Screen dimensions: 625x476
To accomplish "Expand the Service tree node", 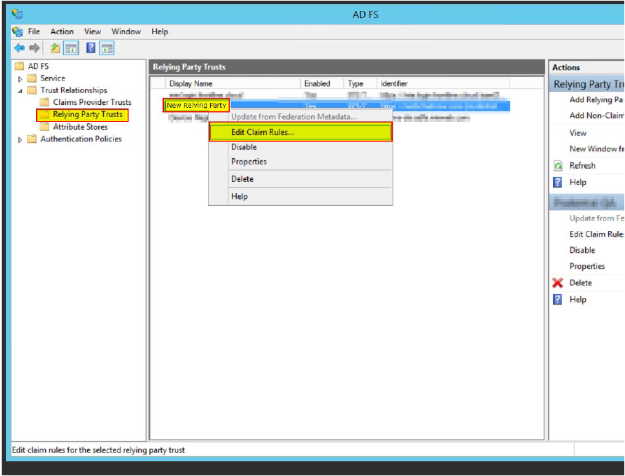I will click(x=20, y=78).
